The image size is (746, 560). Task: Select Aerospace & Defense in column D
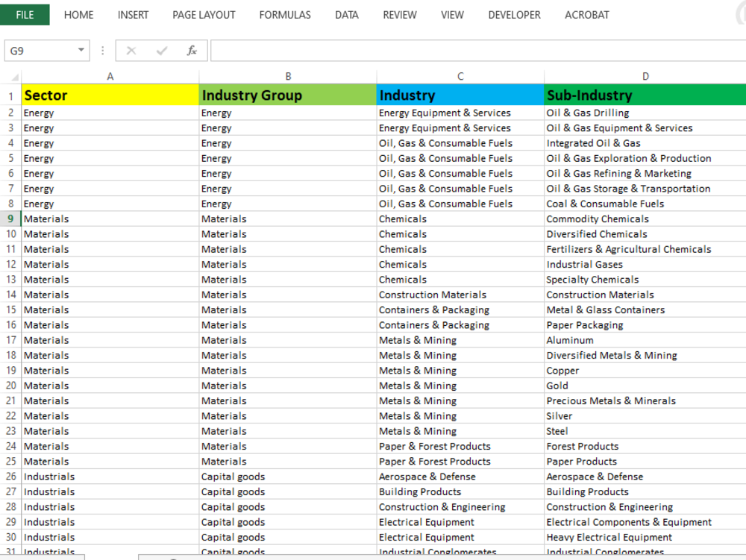point(645,476)
